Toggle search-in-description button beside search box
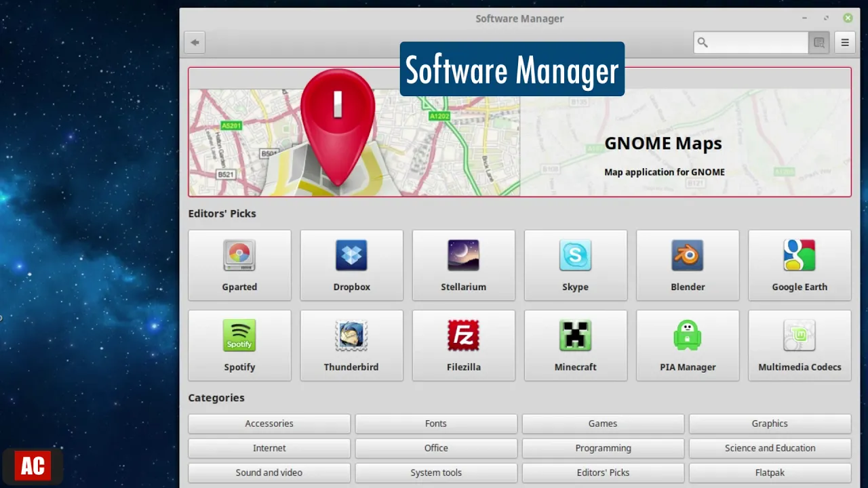This screenshot has height=488, width=868. (819, 43)
